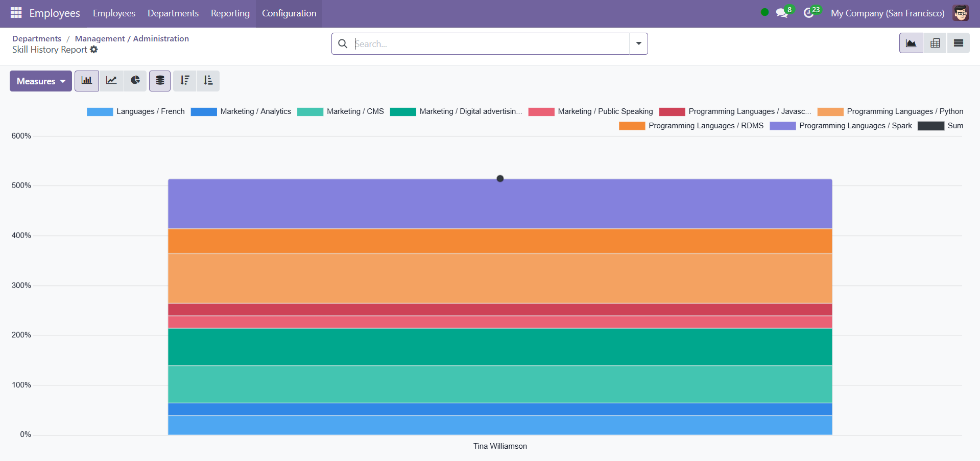
Task: Click the Sum data point dot
Action: (x=500, y=178)
